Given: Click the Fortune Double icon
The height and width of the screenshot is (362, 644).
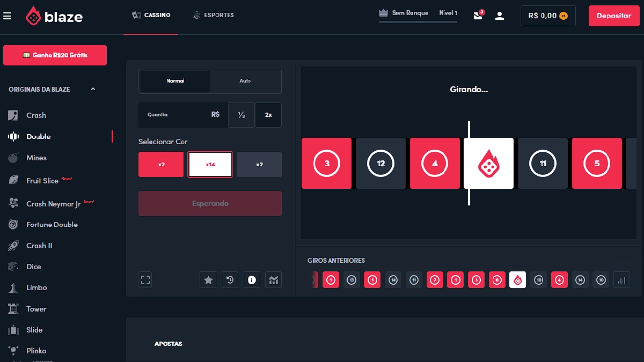Looking at the screenshot, I should coord(13,225).
